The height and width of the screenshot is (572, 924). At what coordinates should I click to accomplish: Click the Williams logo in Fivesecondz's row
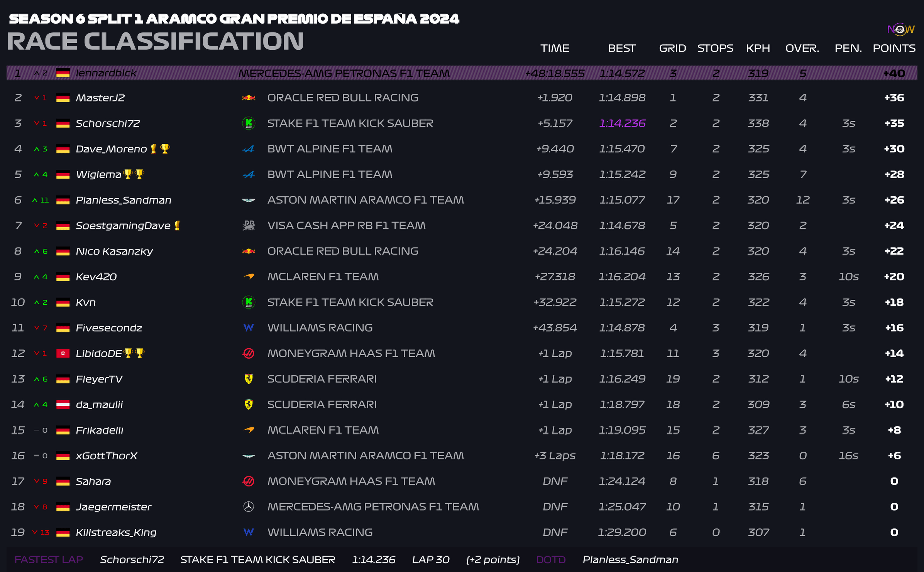249,328
